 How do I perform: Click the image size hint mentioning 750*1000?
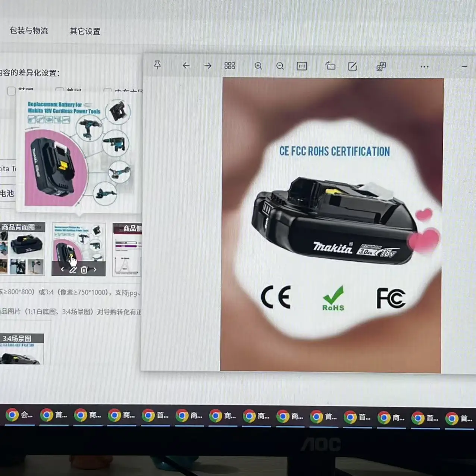(71, 292)
